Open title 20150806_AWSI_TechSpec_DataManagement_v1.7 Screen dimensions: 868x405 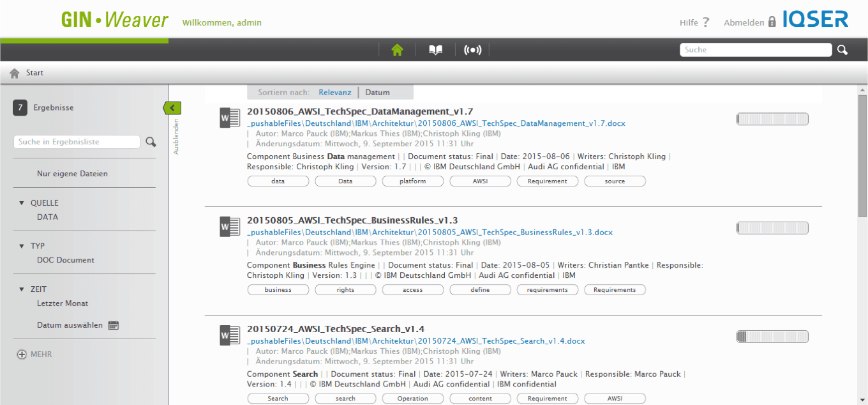click(360, 111)
